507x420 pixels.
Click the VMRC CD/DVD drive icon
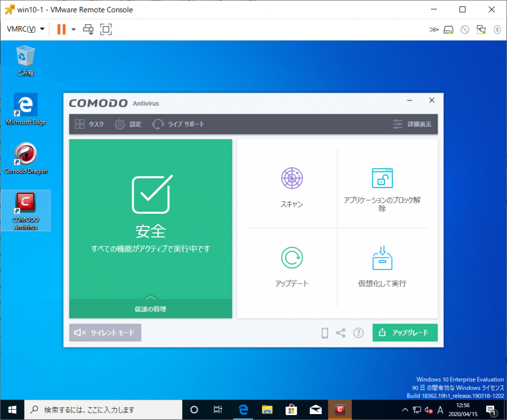click(x=464, y=30)
